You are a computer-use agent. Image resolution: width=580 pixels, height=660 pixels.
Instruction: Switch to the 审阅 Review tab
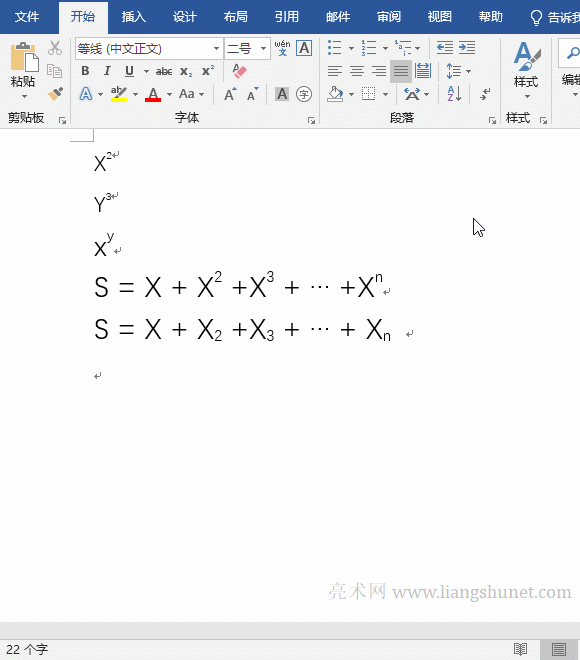pos(388,17)
